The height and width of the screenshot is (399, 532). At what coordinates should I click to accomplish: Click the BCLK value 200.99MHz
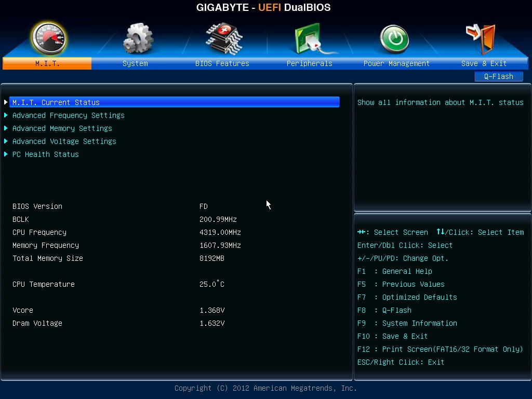(218, 219)
